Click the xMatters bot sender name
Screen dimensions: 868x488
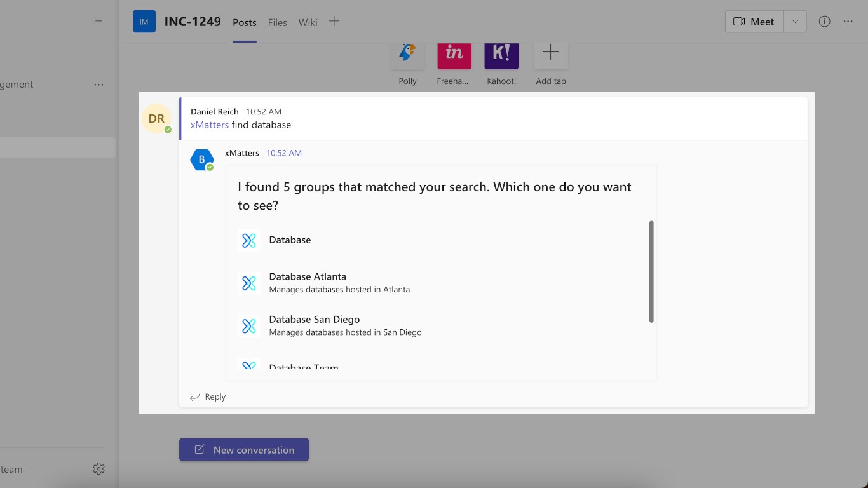click(242, 153)
